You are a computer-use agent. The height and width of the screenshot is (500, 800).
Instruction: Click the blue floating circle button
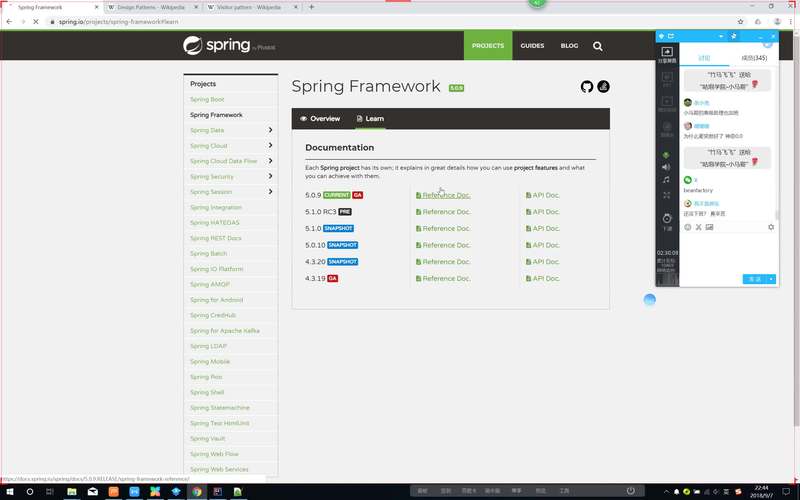tap(649, 299)
